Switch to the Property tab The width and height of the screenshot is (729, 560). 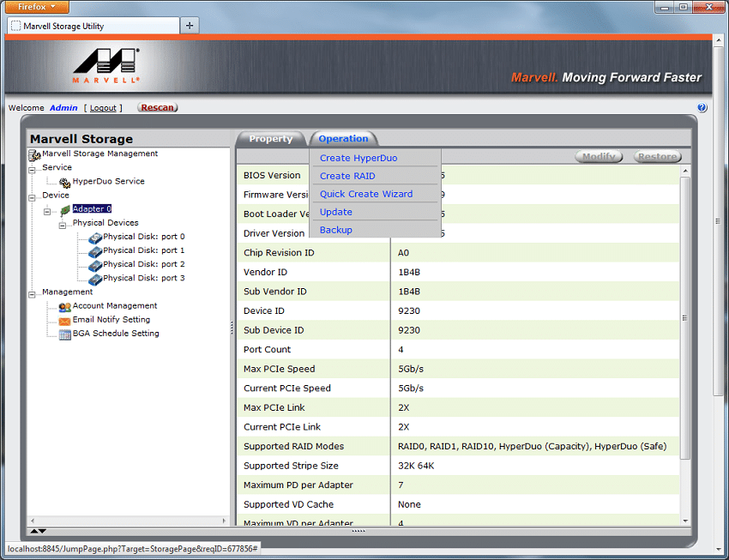coord(270,138)
